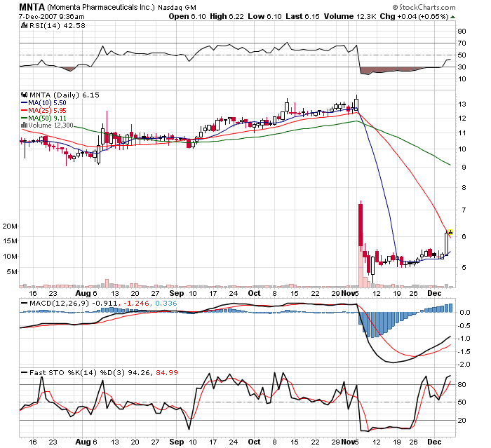This screenshot has width=491, height=448.
Task: Click the volume bars icon beside Volume 12,300
Action: pos(24,125)
